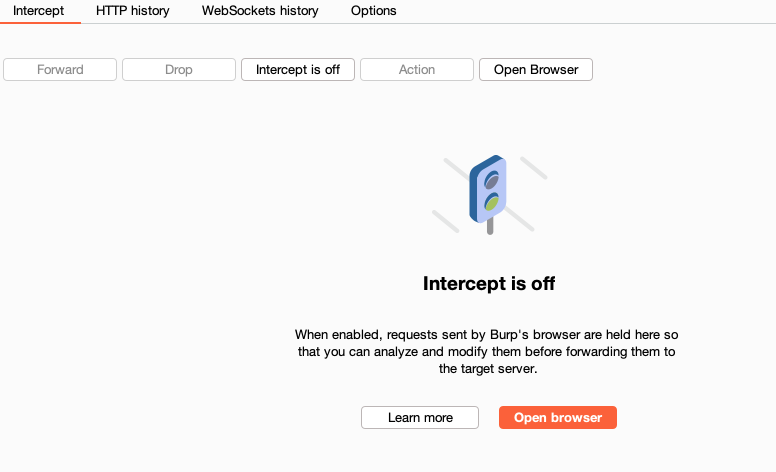Go to the proxy Options tab
Screen dimensions: 776x472
tap(373, 11)
